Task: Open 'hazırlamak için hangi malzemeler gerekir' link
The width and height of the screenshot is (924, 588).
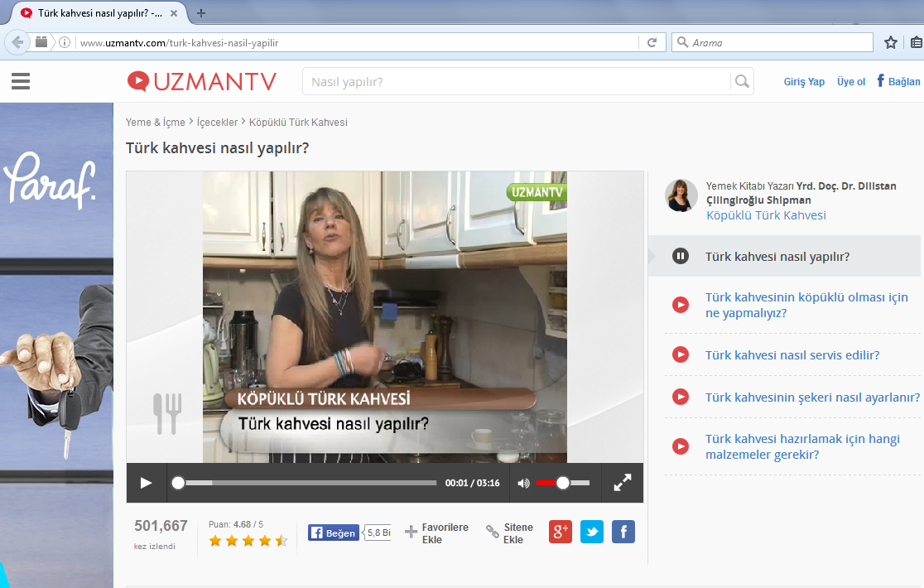Action: (802, 446)
